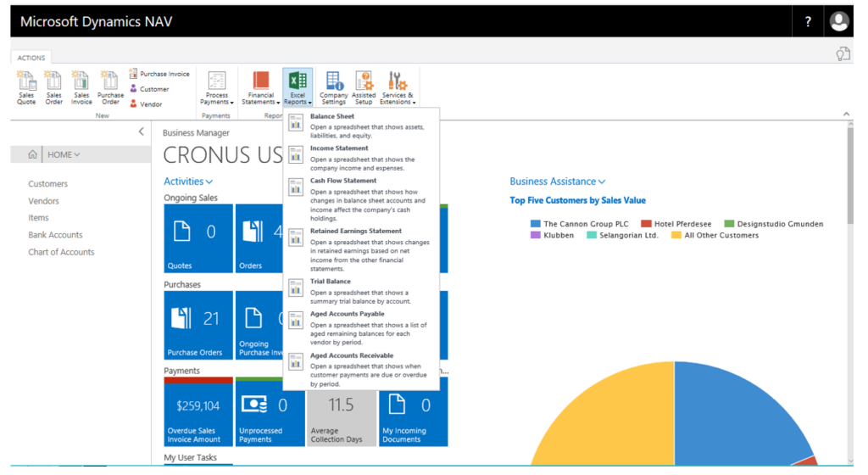The width and height of the screenshot is (868, 475).
Task: Add a new Customer from ribbon
Action: 149,89
